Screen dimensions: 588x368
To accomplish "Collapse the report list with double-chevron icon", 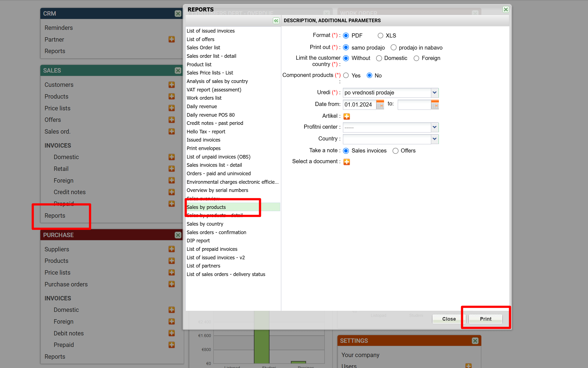I will pos(276,21).
